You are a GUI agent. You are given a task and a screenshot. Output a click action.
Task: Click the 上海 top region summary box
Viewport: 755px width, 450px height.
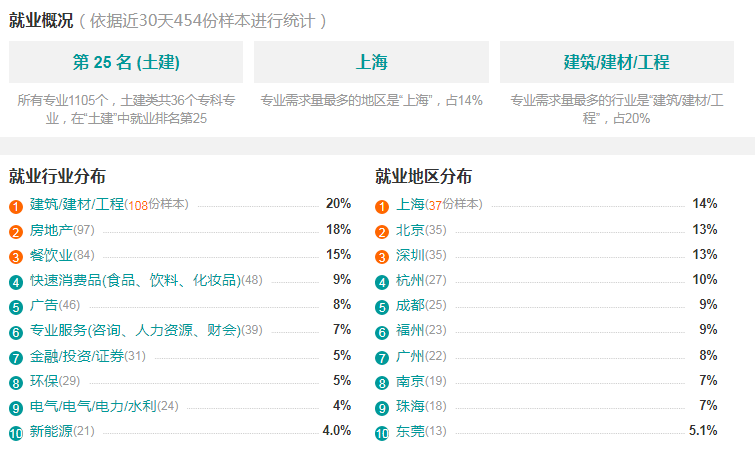click(371, 62)
